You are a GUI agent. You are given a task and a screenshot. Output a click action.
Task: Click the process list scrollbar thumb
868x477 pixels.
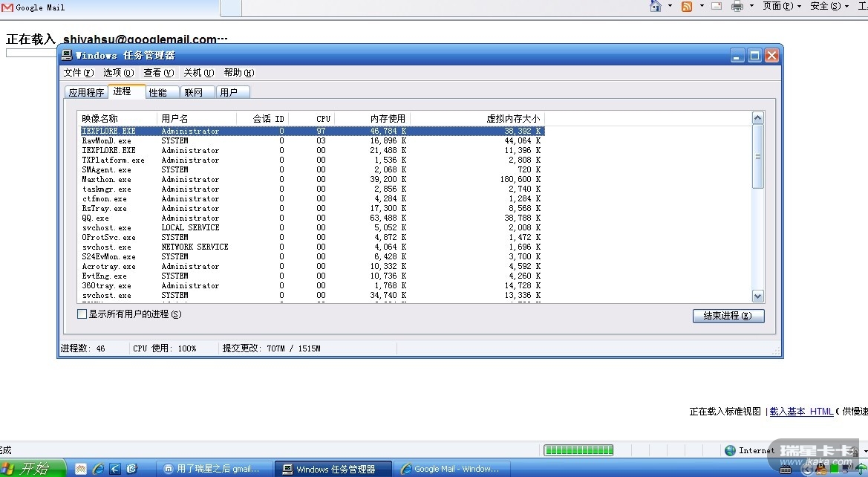click(x=758, y=156)
